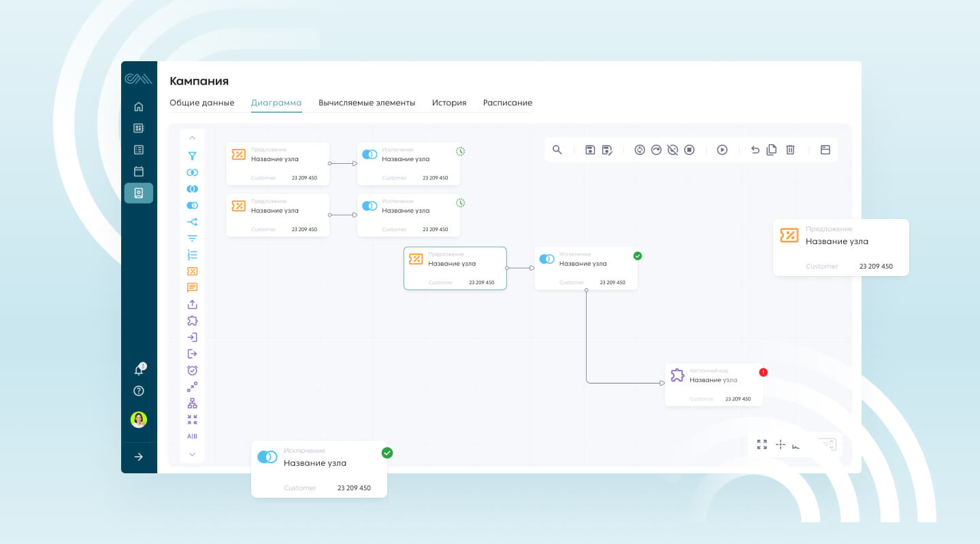Screen dimensions: 980x544
Task: Pick the A|B test node tool
Action: [x=193, y=435]
